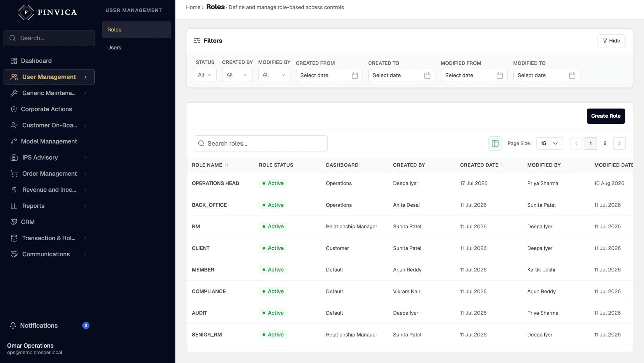Open the Model Management menu item
This screenshot has height=363, width=644.
[x=49, y=141]
